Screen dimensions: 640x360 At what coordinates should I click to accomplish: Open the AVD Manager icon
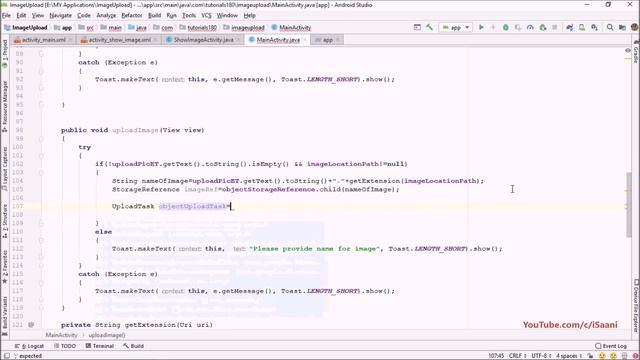coord(582,27)
